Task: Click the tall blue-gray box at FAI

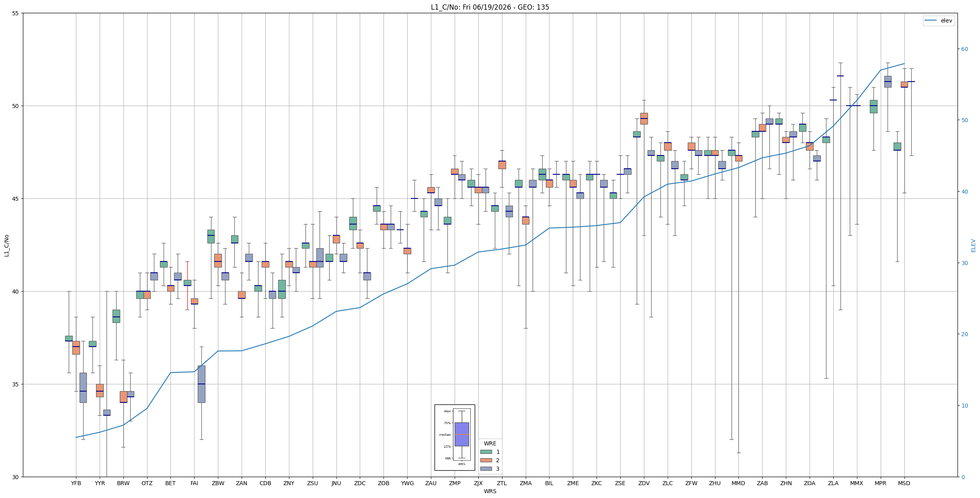Action: (201, 384)
